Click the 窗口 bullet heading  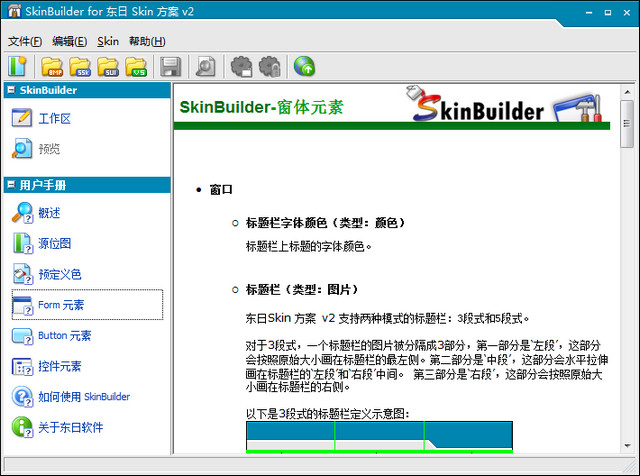(x=221, y=190)
